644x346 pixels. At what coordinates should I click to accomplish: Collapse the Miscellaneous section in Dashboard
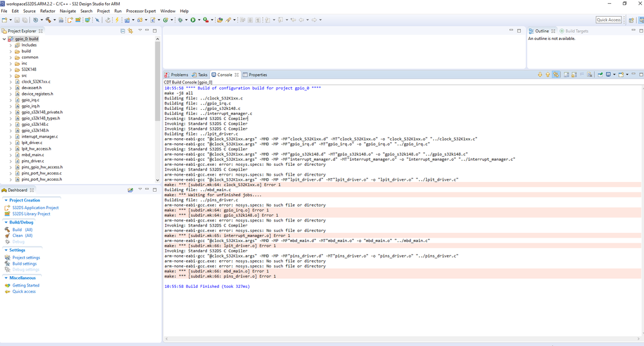[x=6, y=278]
